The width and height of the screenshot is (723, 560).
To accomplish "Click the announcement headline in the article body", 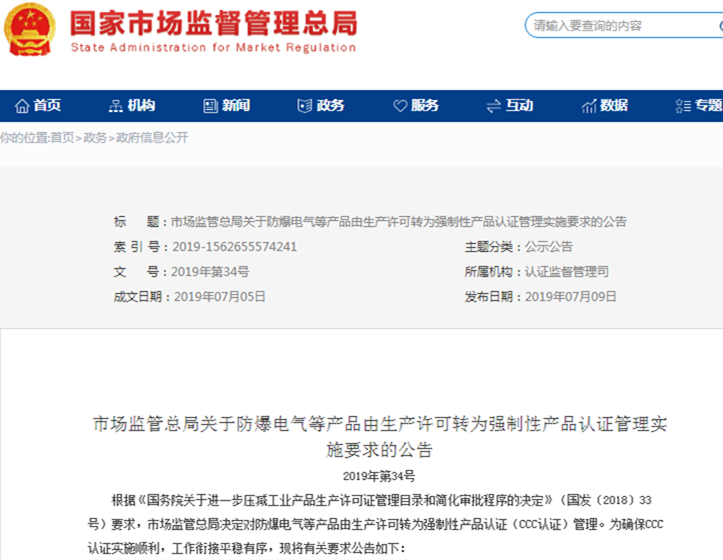I will [x=379, y=437].
